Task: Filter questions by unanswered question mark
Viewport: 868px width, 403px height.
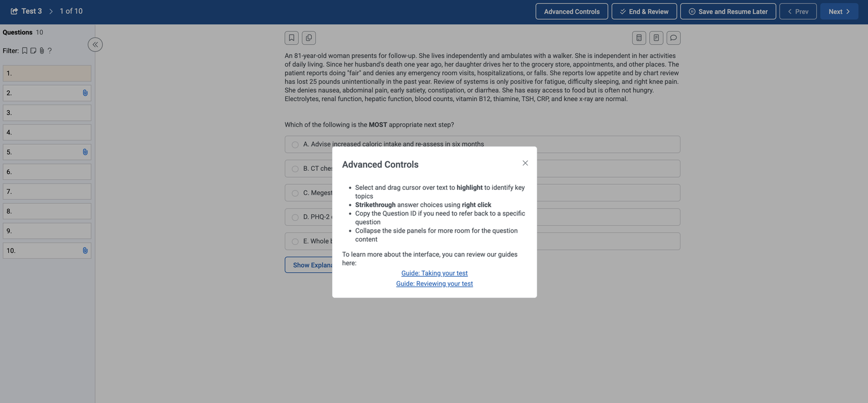Action: click(50, 51)
